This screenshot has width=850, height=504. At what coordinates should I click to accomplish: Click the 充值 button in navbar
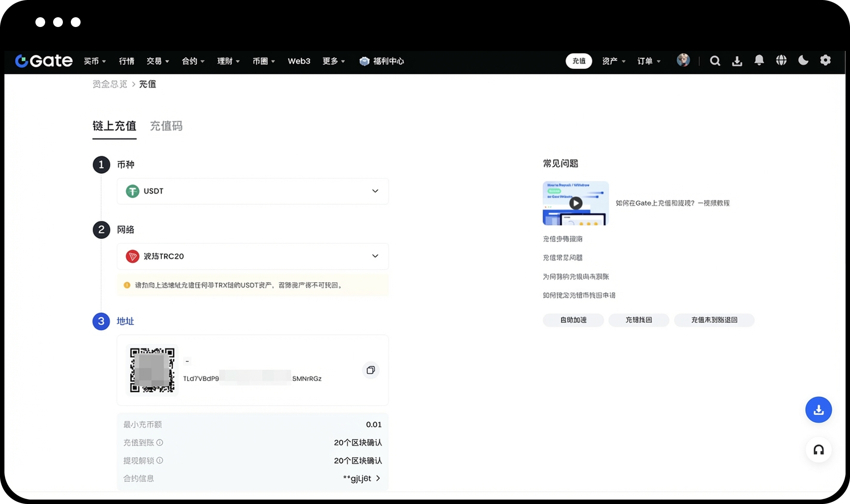click(579, 61)
